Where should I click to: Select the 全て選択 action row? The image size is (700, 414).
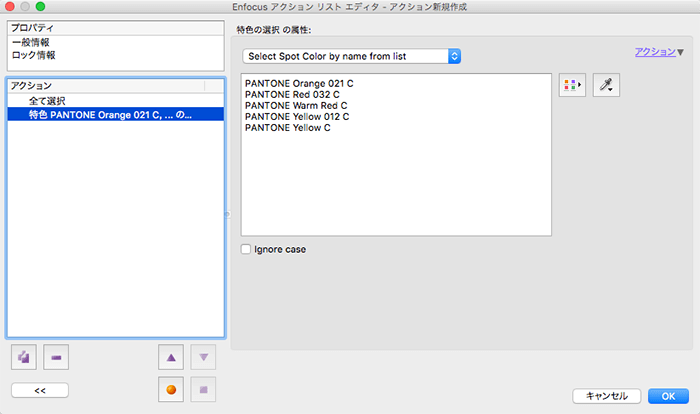(116, 101)
